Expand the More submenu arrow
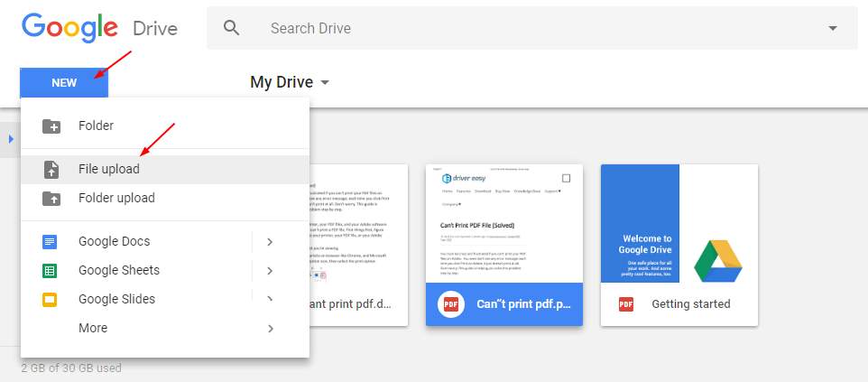Image resolution: width=868 pixels, height=382 pixels. coord(270,328)
